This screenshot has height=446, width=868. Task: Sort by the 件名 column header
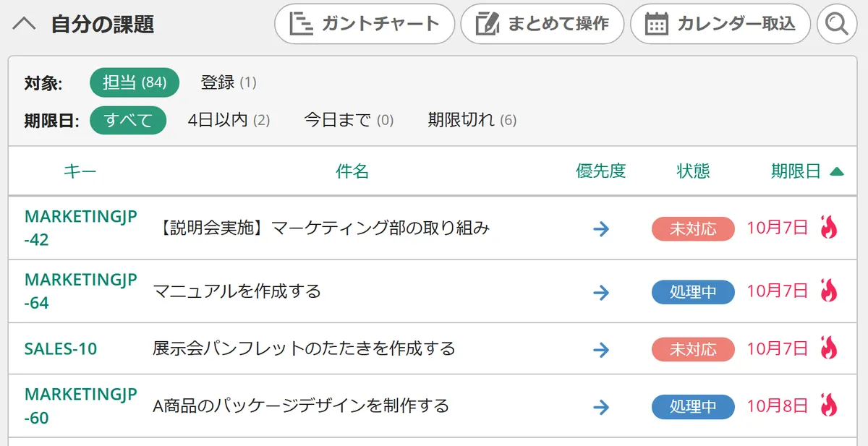click(x=352, y=170)
